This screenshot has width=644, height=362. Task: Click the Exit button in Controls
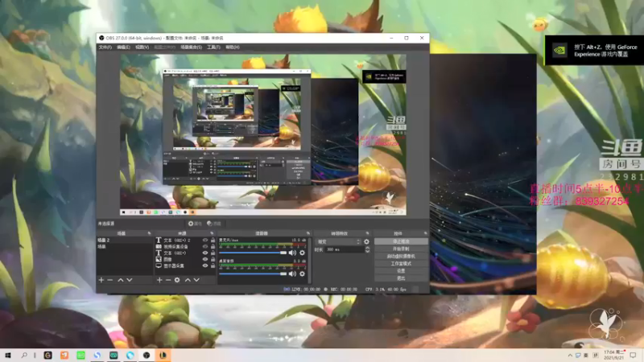(x=401, y=278)
